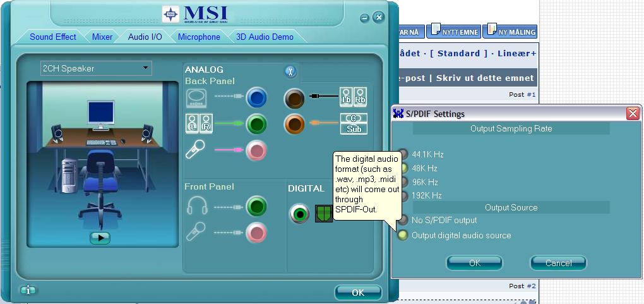
Task: Switch to the Audio I/O tab
Action: [145, 37]
